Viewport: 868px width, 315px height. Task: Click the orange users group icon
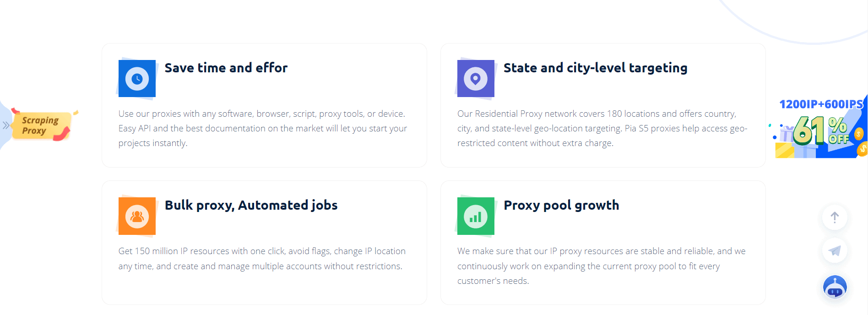pos(137,216)
